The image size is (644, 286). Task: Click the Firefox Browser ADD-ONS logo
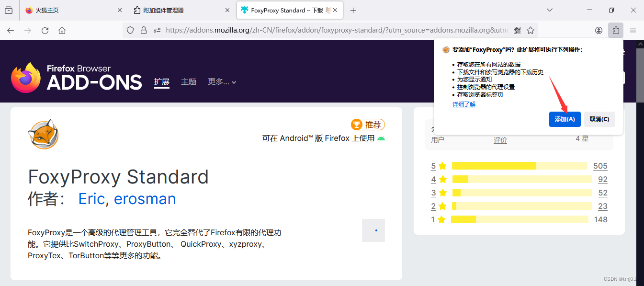pos(77,78)
